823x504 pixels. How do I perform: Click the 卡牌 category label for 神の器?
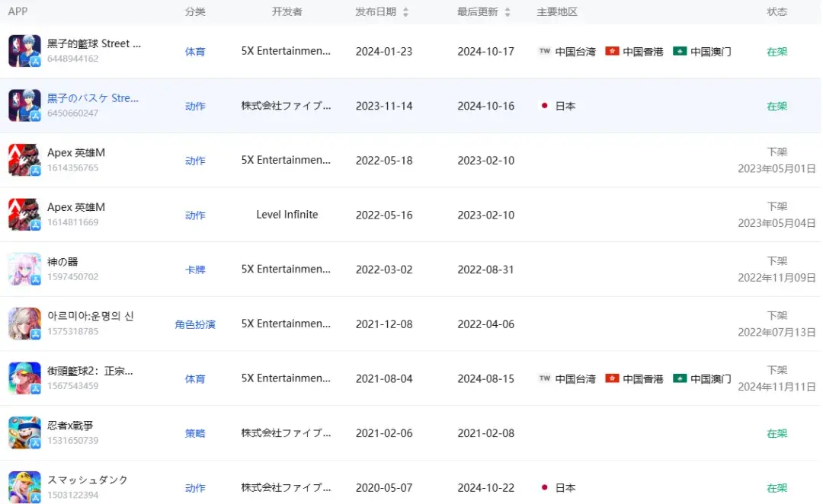click(195, 270)
